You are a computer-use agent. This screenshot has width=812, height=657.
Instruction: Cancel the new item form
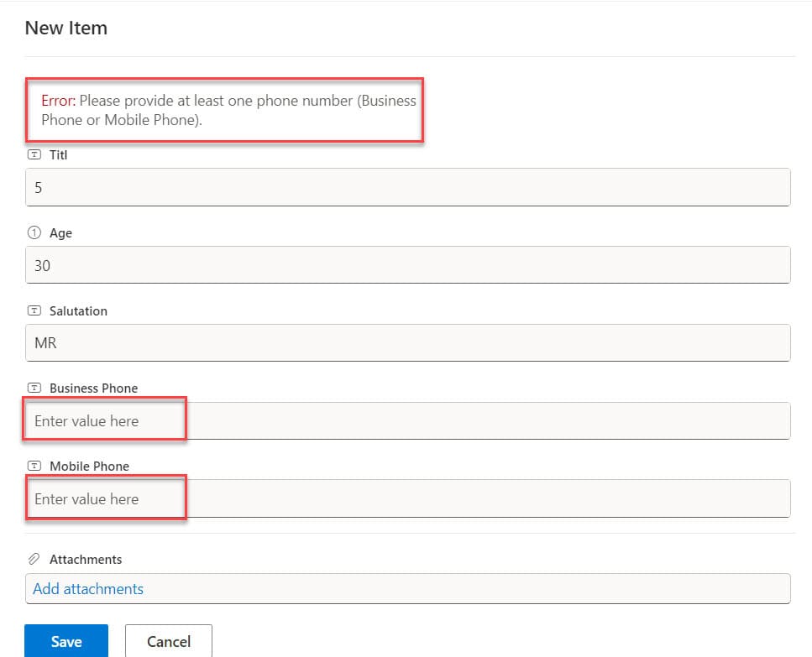[x=168, y=642]
